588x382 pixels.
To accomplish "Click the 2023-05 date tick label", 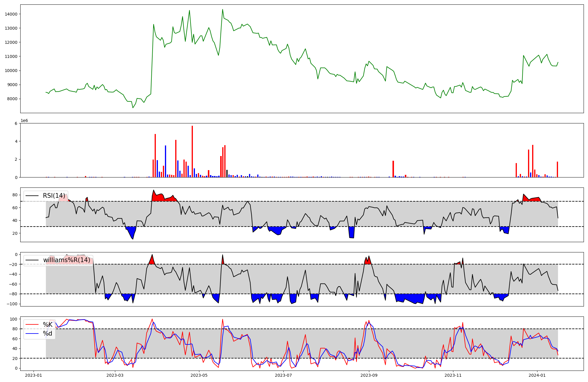I will [199, 375].
